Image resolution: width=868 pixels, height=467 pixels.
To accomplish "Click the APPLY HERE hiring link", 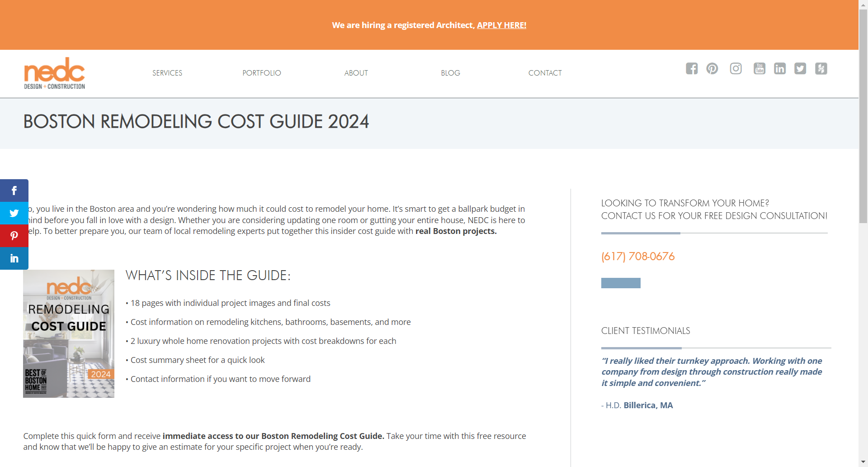I will 501,25.
